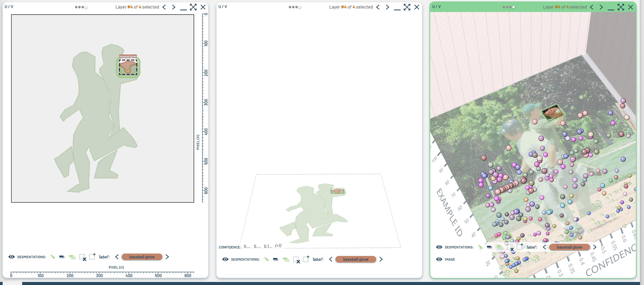
Task: Click U / V axes selector in right panel
Action: tap(437, 7)
